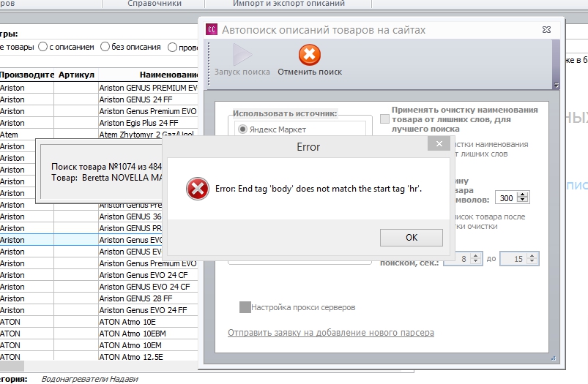Select row Ariston Genus EVO 24 FF
This screenshot has width=588, height=384.
pos(99,310)
